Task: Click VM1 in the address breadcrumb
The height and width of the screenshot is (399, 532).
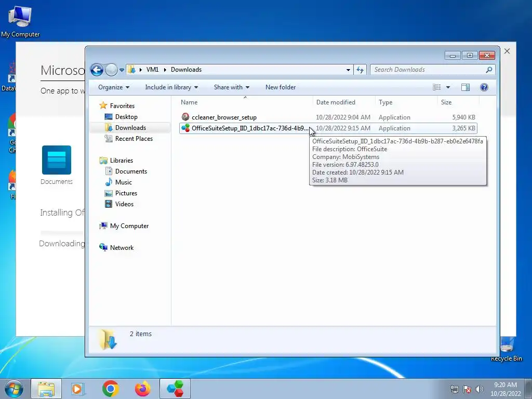Action: [x=152, y=70]
